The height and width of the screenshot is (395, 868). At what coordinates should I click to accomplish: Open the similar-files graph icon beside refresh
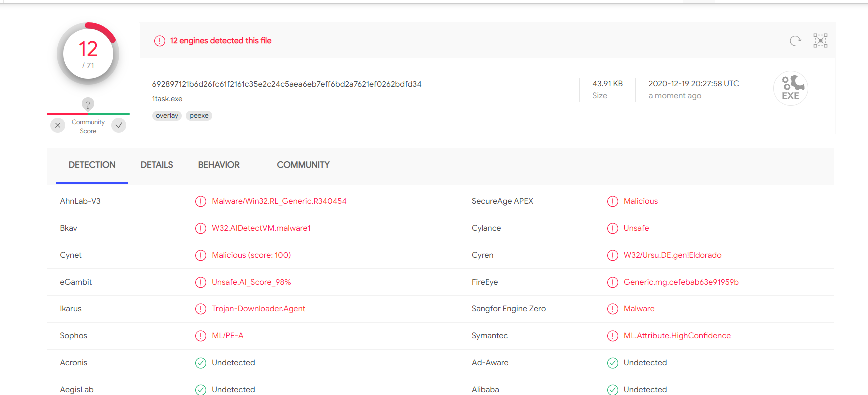[820, 41]
